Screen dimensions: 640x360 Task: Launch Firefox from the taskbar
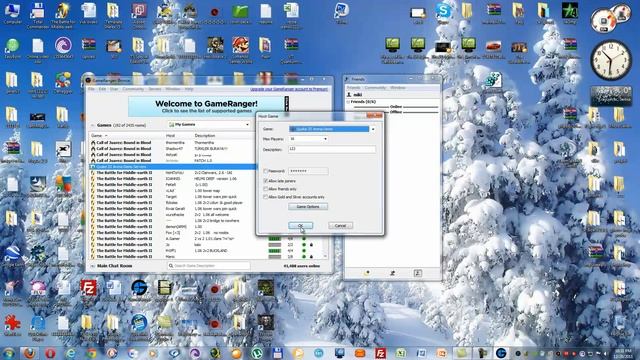coord(29,353)
